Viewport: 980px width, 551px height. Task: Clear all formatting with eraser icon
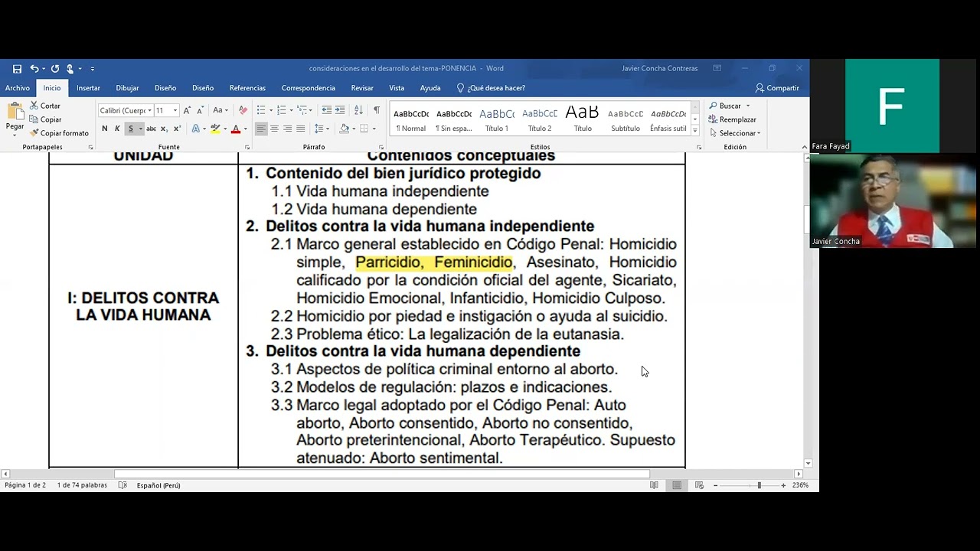(243, 110)
